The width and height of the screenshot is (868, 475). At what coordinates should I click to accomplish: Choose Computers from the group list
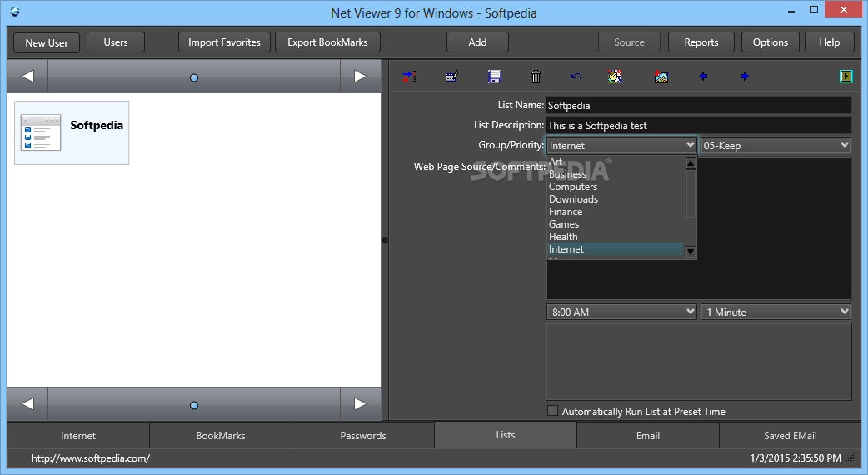[x=616, y=187]
